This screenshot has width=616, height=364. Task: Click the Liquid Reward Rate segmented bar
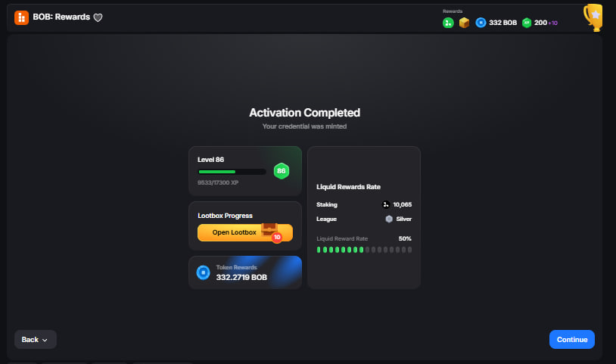coord(364,250)
